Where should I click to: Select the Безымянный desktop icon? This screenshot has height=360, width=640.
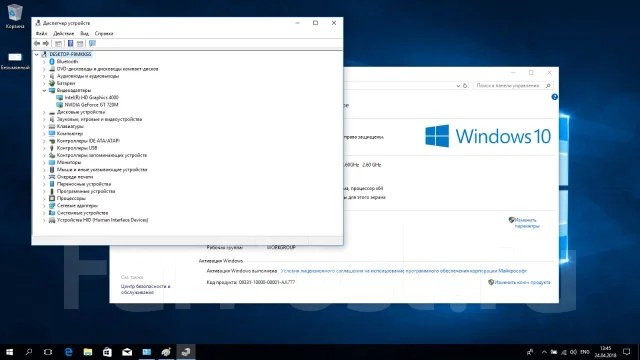pos(15,61)
